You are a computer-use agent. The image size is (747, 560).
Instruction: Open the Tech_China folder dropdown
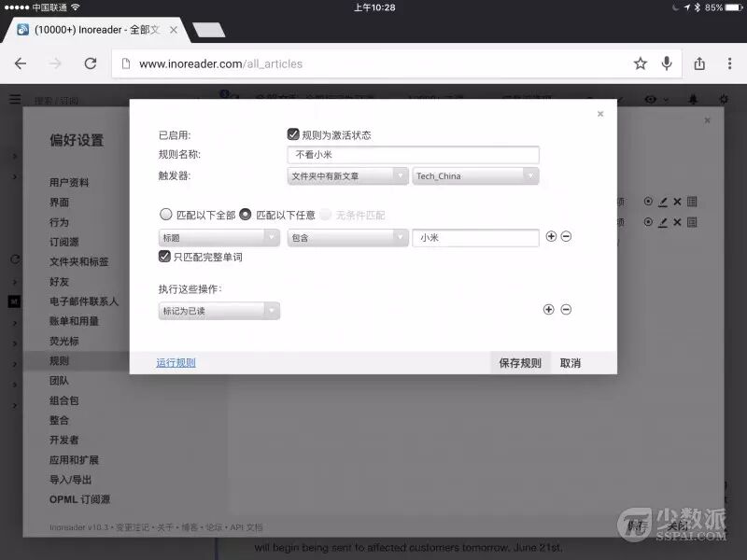pyautogui.click(x=475, y=175)
